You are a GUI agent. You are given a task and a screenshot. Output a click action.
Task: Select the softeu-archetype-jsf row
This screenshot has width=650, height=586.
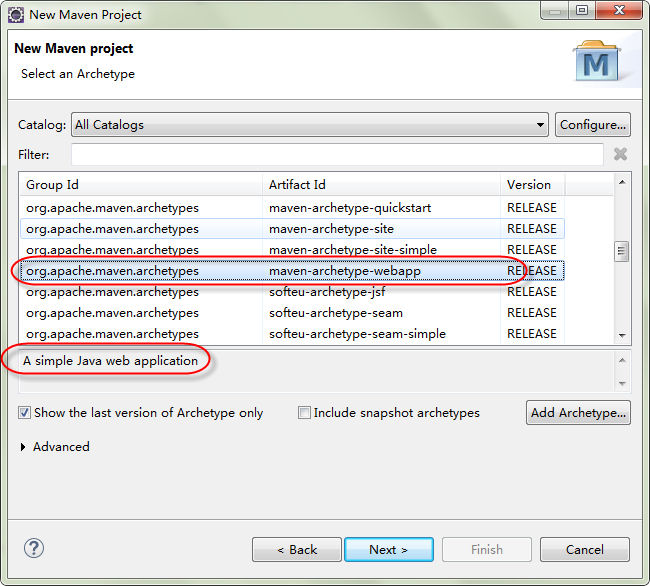click(292, 292)
